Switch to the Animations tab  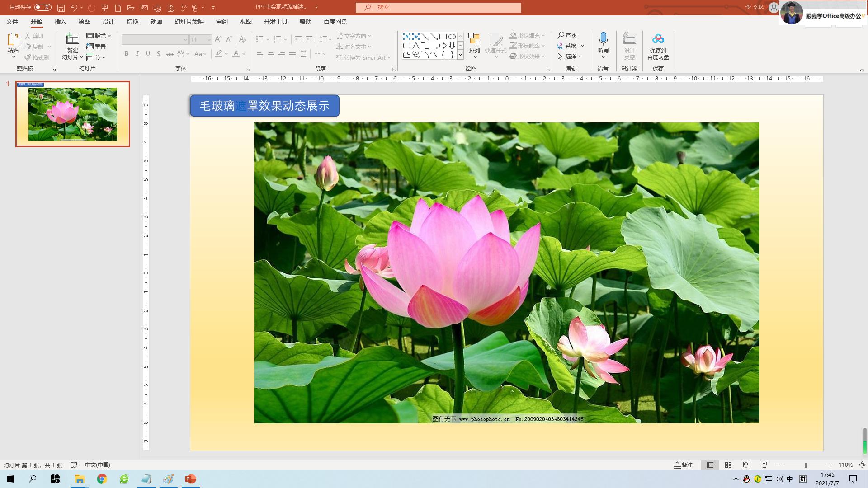(156, 22)
